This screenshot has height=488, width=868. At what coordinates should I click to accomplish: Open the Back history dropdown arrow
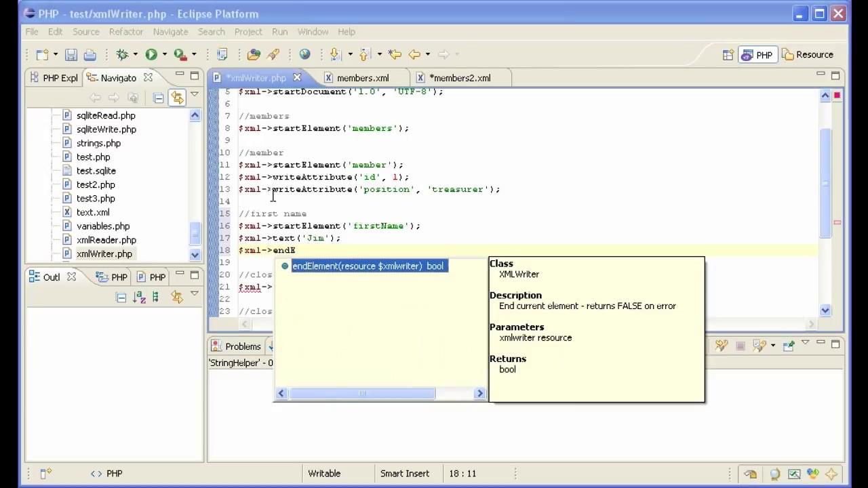tap(427, 55)
